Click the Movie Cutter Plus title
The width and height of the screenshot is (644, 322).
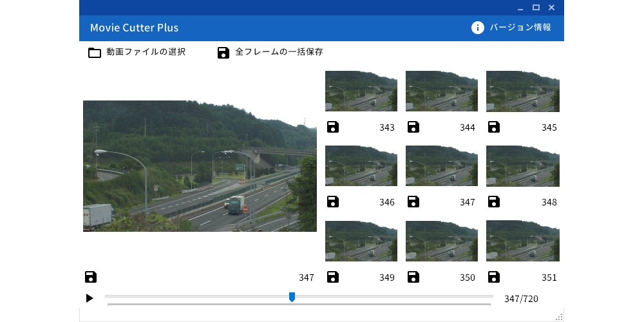[135, 28]
